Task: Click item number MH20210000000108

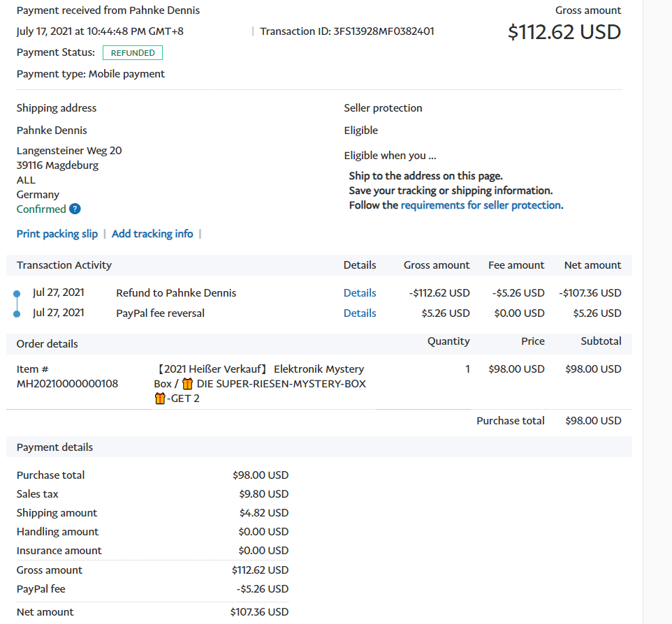Action: coord(67,384)
